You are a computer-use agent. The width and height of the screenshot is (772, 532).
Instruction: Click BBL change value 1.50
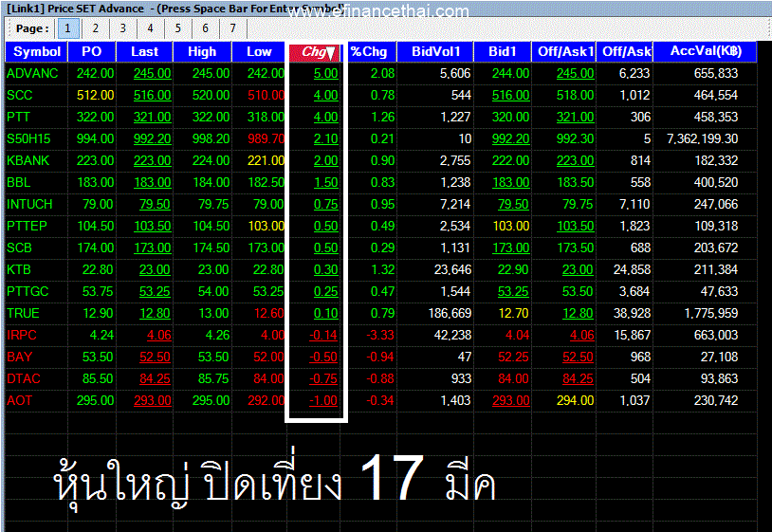pos(326,182)
